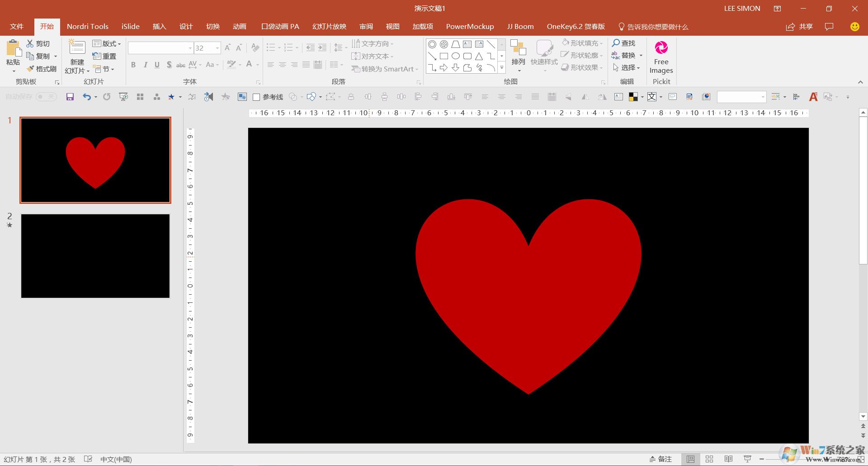The height and width of the screenshot is (466, 868).
Task: Switch to the 插入 ribbon tab
Action: (159, 26)
